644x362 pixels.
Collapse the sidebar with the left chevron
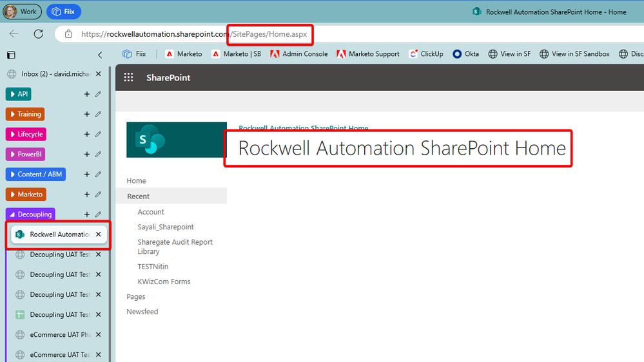click(100, 55)
